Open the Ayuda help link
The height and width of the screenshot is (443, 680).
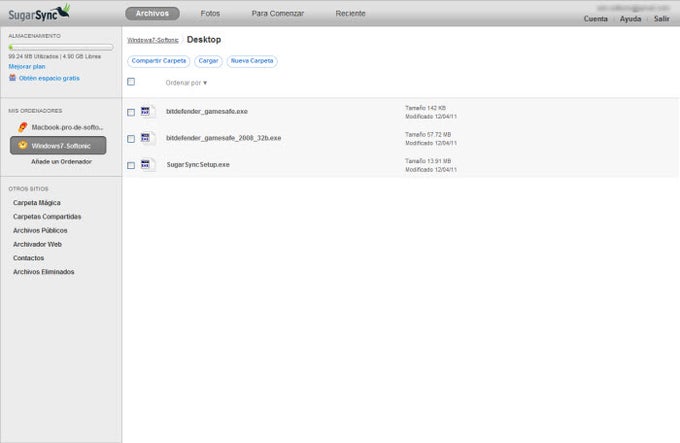[x=630, y=19]
